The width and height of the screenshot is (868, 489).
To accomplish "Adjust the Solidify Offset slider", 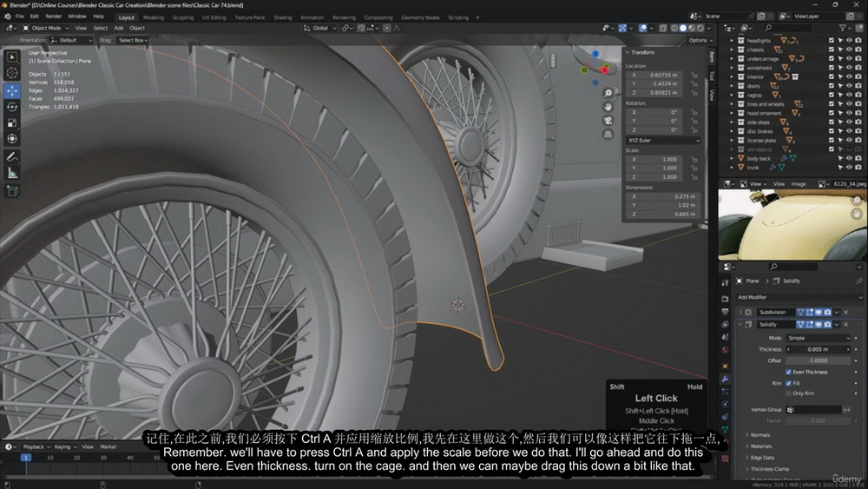I will (818, 360).
